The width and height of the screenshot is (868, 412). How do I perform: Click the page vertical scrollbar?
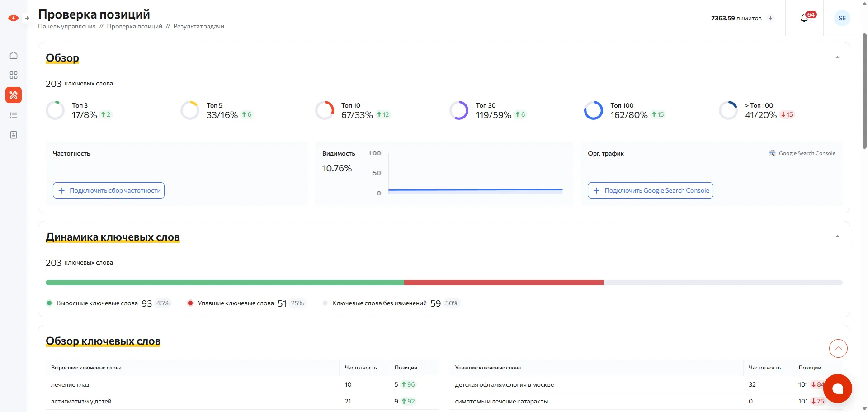pos(864,90)
